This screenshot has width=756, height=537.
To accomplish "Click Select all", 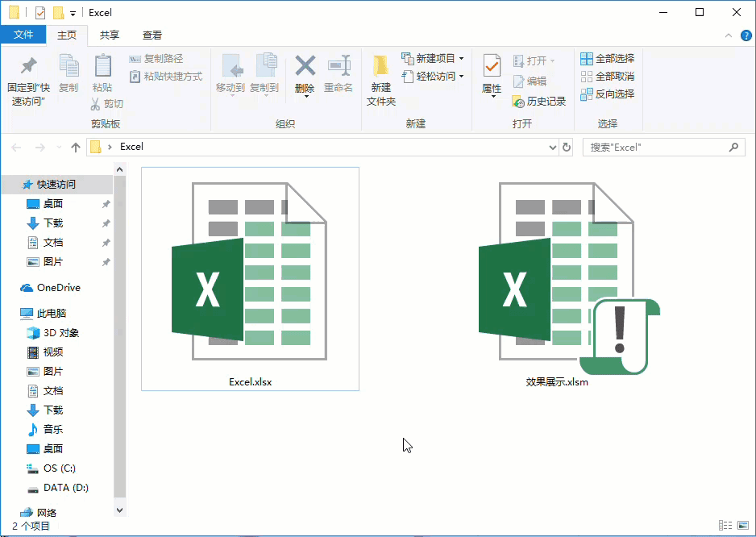I will pyautogui.click(x=608, y=59).
